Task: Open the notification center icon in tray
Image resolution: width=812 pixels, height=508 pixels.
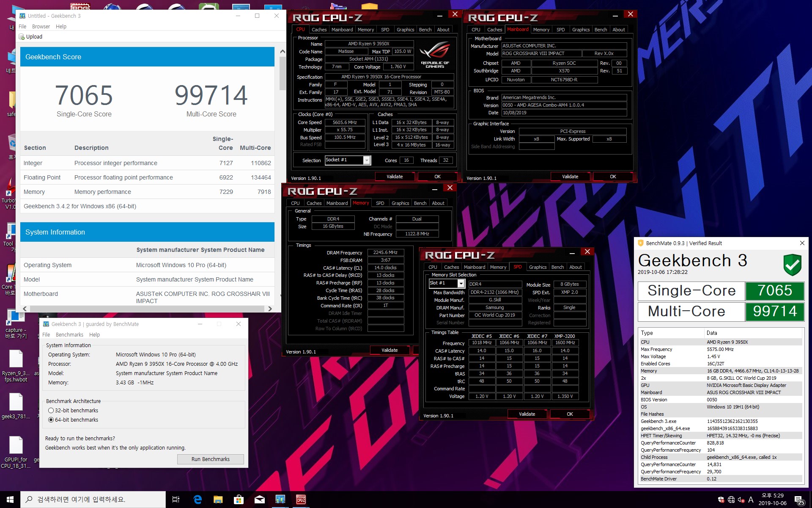Action: (799, 500)
